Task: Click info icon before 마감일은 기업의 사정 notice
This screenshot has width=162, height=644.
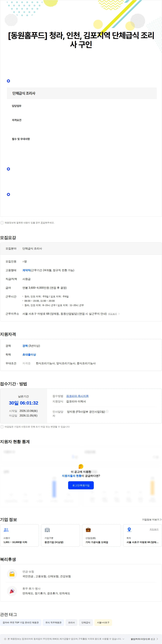Action: point(2,427)
